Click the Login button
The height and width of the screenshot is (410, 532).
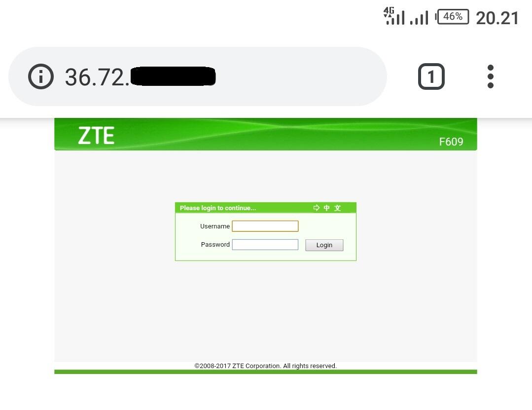324,245
